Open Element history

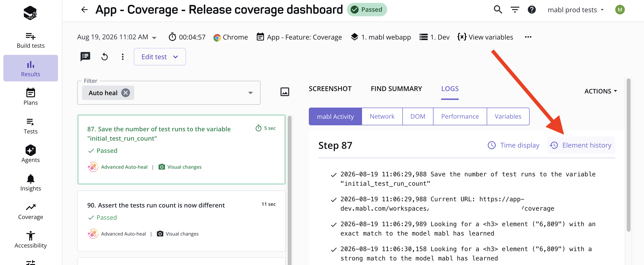581,145
